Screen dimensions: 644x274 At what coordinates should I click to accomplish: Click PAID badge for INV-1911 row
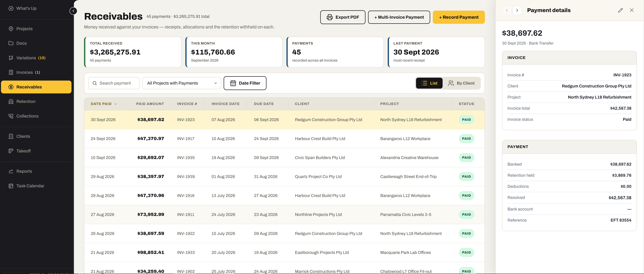(x=466, y=215)
